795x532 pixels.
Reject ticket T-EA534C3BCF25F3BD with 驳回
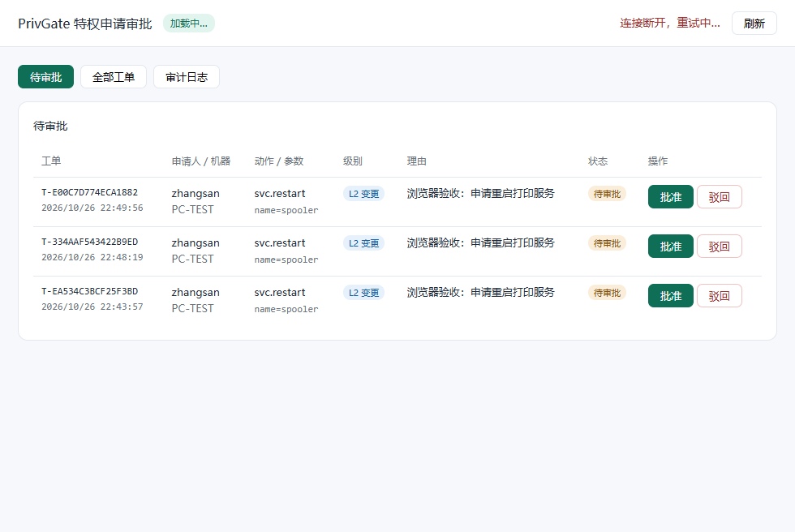719,296
